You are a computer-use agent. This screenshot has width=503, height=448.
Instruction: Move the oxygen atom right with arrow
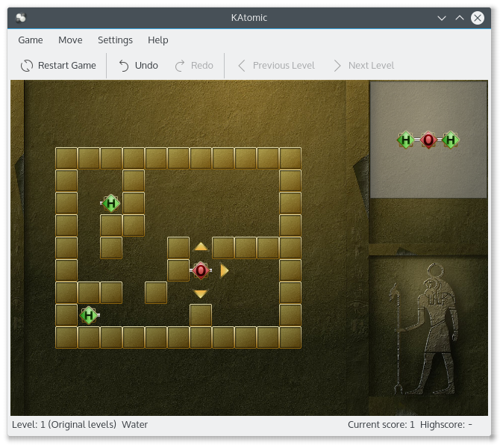click(x=224, y=270)
